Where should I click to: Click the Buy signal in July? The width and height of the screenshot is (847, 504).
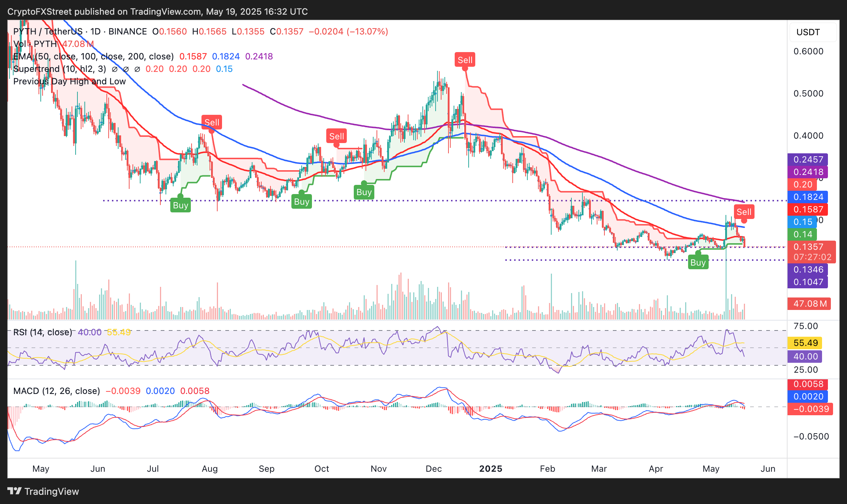tap(181, 205)
